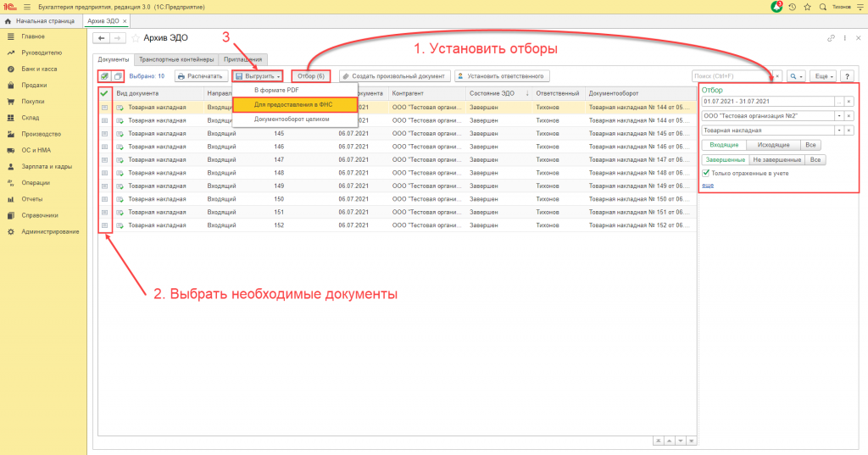Open the help question mark button
The image size is (868, 455).
point(847,76)
